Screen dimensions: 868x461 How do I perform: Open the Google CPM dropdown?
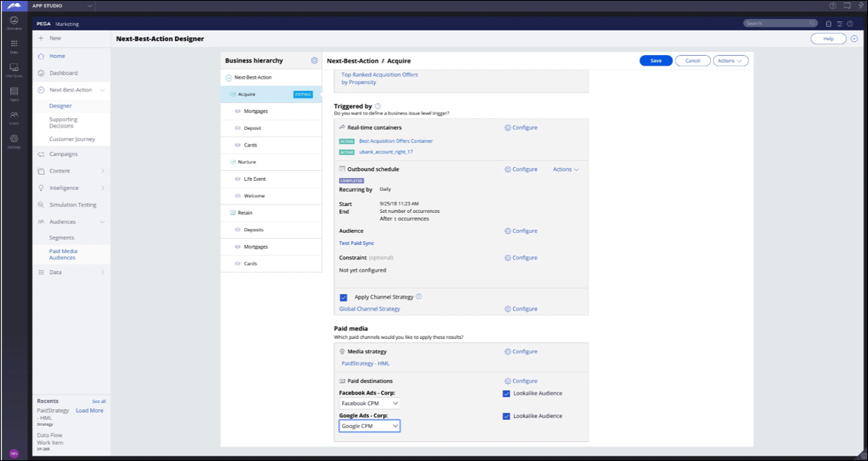pos(369,426)
